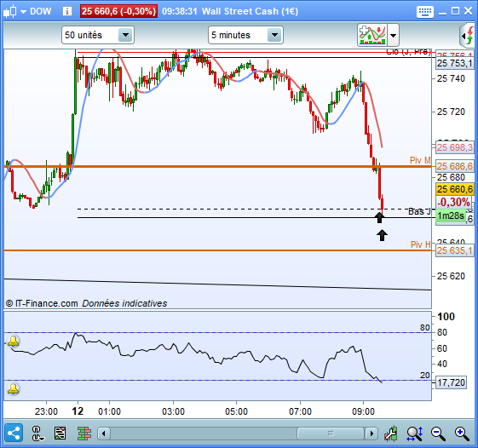The image size is (478, 448).
Task: Toggle the order book bars icon
Action: click(84, 434)
